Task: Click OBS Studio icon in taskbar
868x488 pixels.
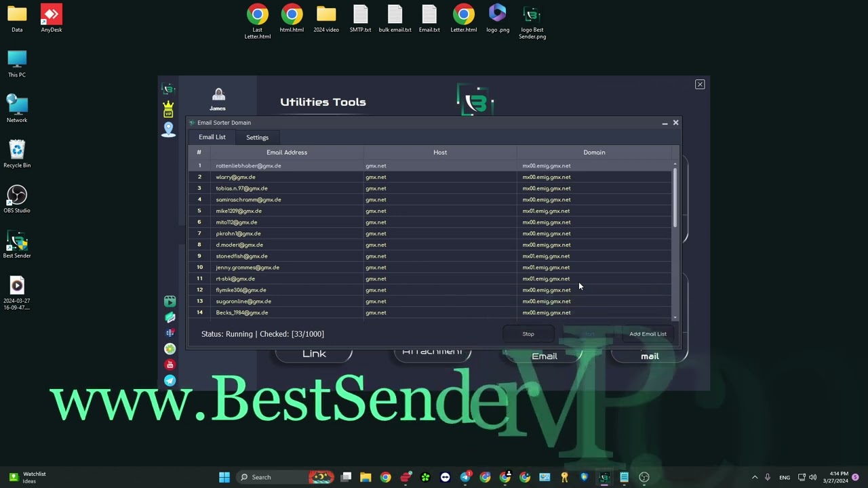Action: click(644, 477)
